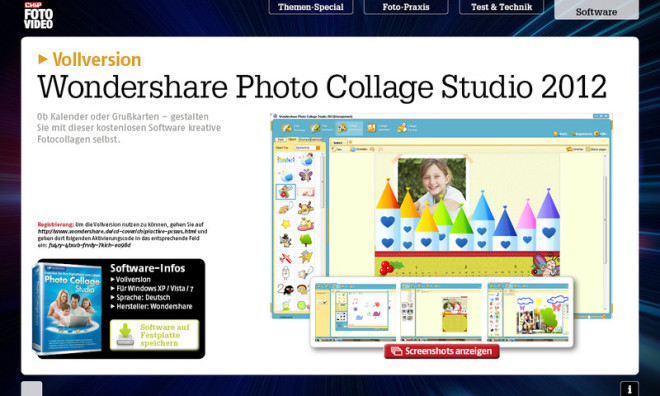Open the info icon in the bottom corner
The width and height of the screenshot is (660, 396).
(629, 389)
